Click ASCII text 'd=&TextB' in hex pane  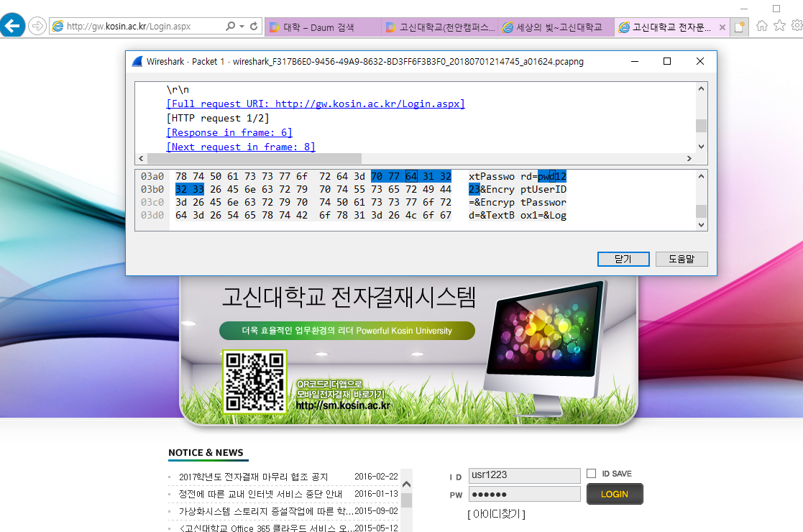click(492, 216)
